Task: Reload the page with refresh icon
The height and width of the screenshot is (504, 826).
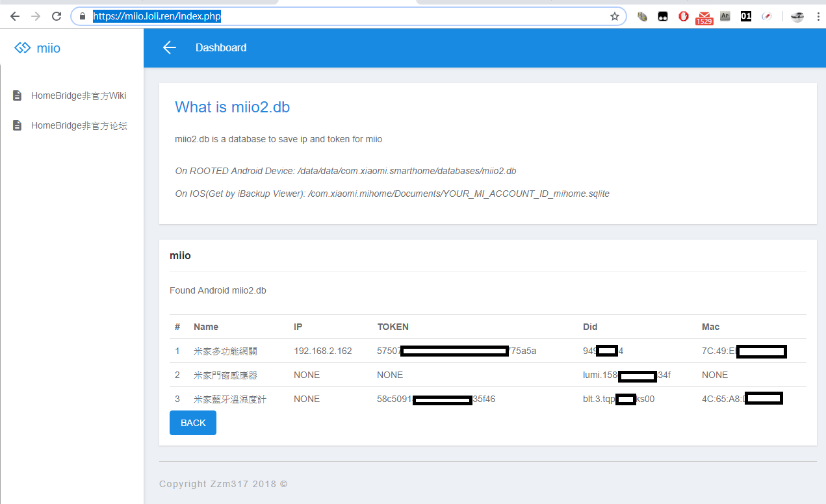Action: [x=57, y=16]
